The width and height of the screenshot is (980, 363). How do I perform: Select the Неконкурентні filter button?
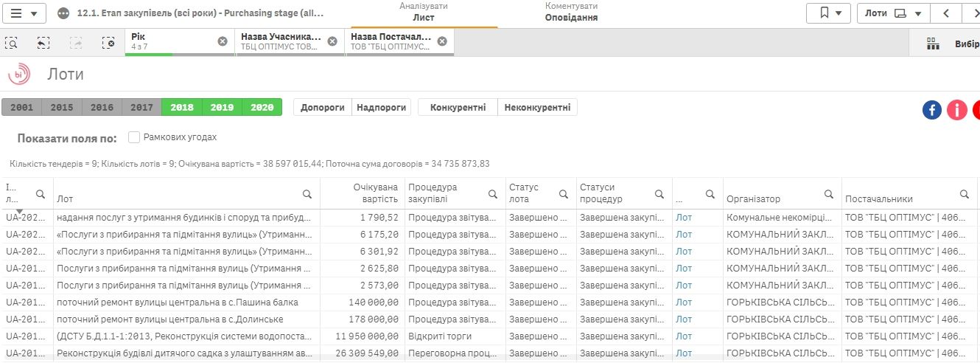[x=538, y=107]
